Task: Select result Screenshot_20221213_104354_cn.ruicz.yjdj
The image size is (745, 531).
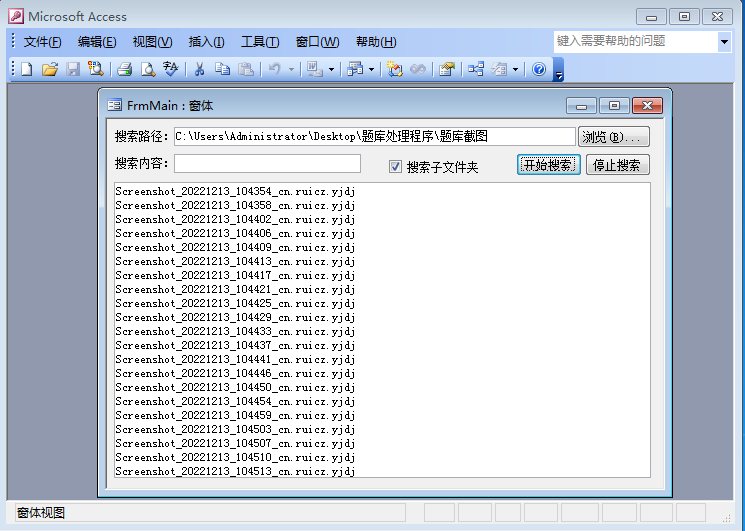Action: [x=235, y=191]
